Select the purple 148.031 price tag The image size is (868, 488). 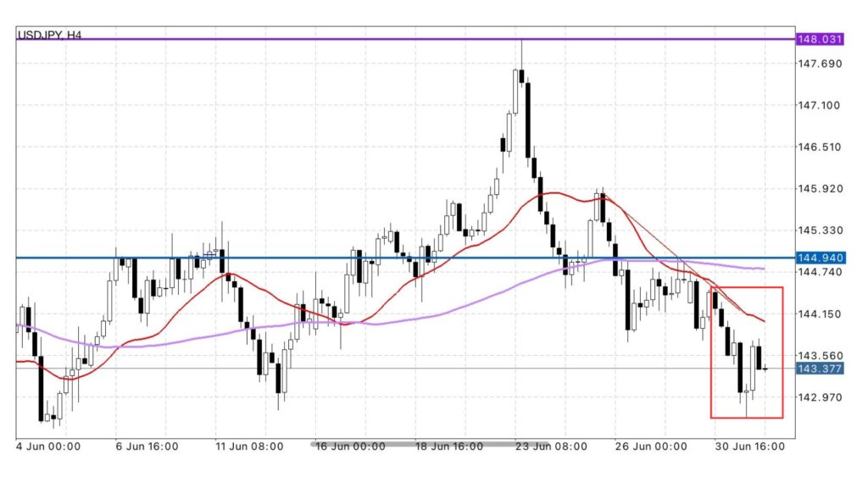tap(820, 39)
